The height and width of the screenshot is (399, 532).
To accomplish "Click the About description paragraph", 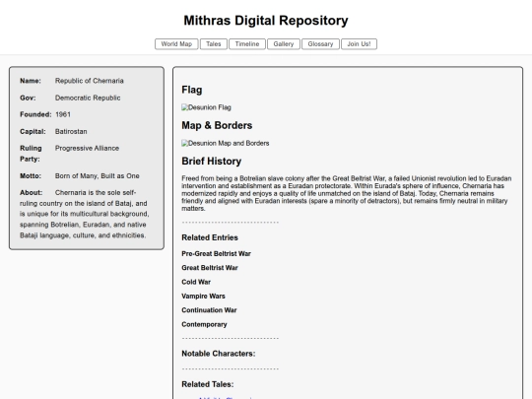I will pyautogui.click(x=85, y=214).
